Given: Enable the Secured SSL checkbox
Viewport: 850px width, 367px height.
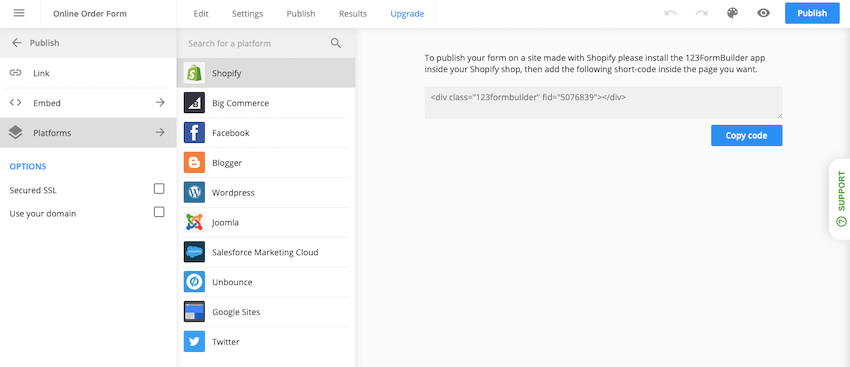Looking at the screenshot, I should (159, 189).
